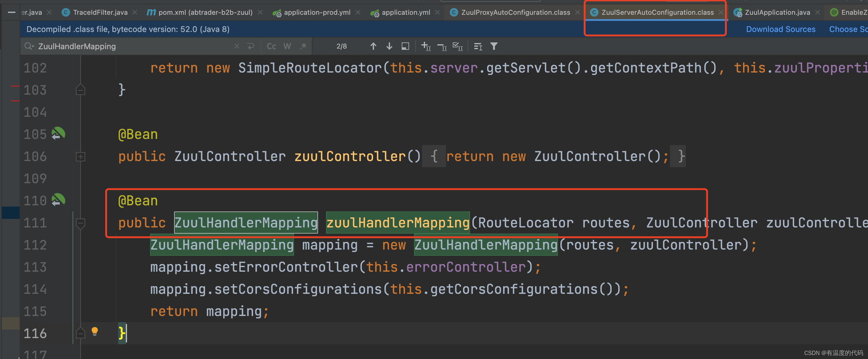The image size is (868, 359).
Task: Switch to ZuulProxyAutoConfiguration.class tab
Action: (x=516, y=13)
